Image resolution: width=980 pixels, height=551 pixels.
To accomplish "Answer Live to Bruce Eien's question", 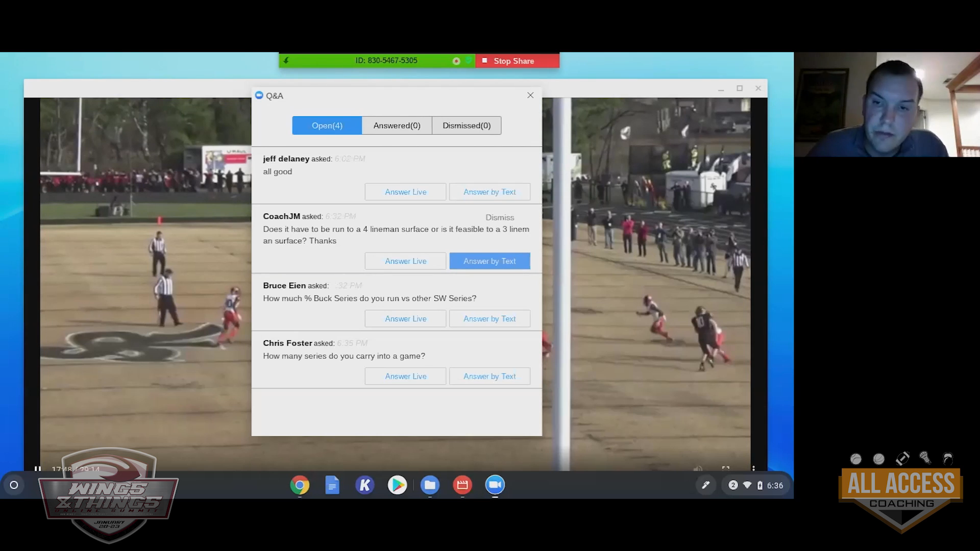I will coord(405,319).
